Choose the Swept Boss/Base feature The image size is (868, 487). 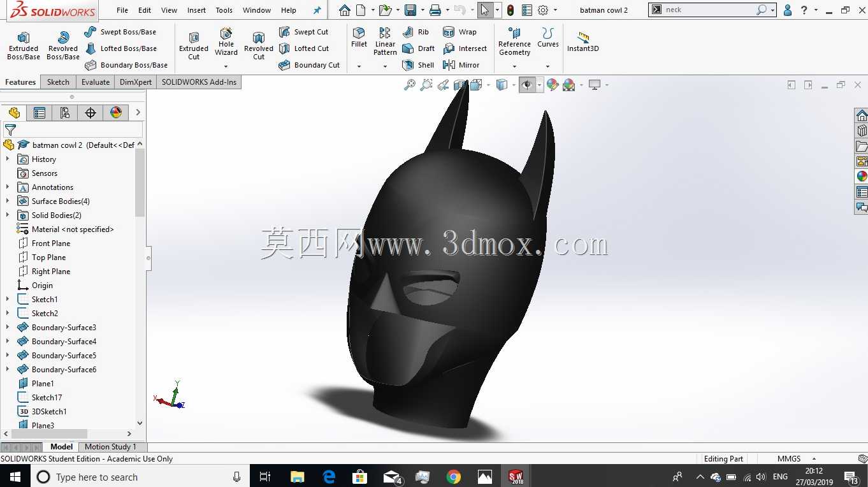(120, 32)
